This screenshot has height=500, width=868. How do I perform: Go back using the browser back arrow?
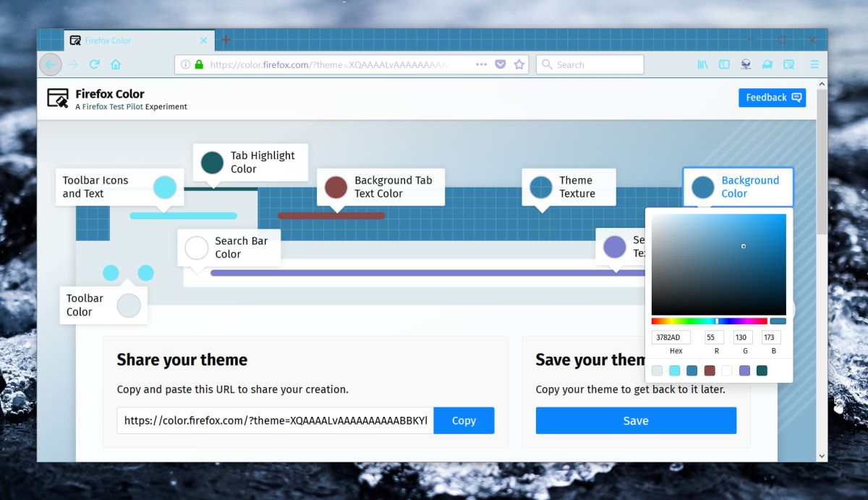(51, 64)
